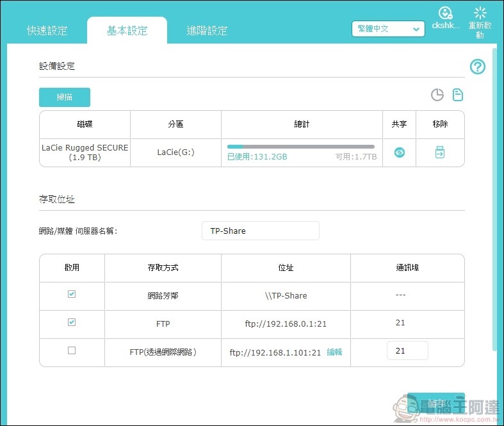Safely remove the LaCie USB disk icon

[x=440, y=152]
